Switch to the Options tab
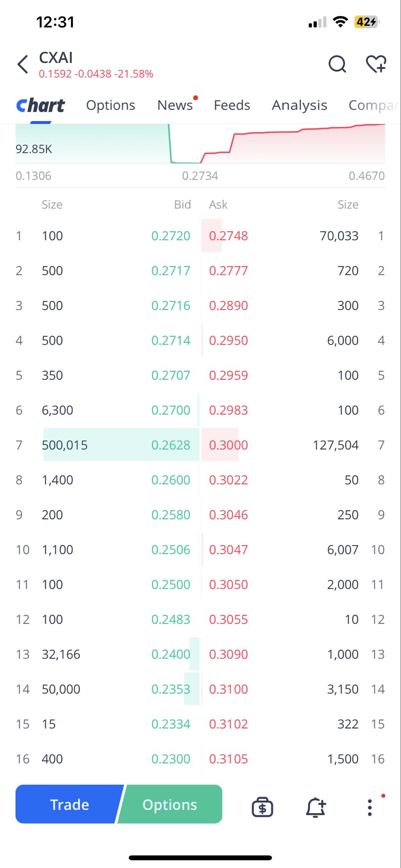 [x=111, y=105]
